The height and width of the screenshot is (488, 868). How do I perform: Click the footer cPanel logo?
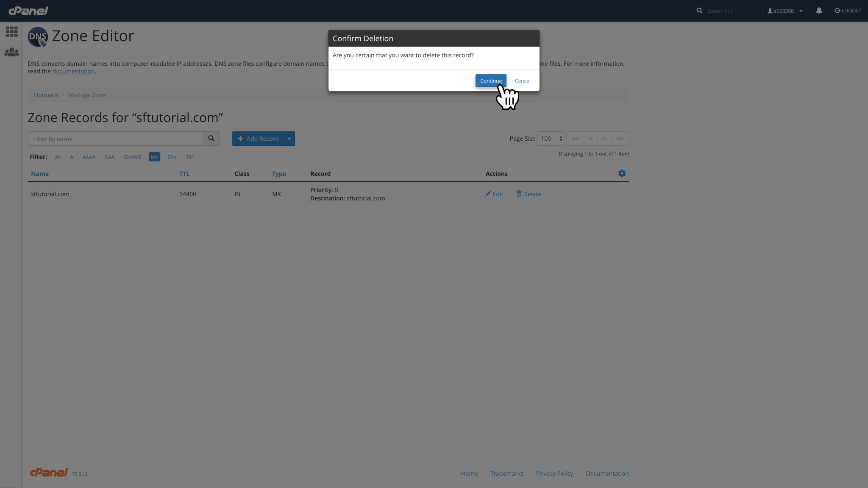click(x=50, y=472)
